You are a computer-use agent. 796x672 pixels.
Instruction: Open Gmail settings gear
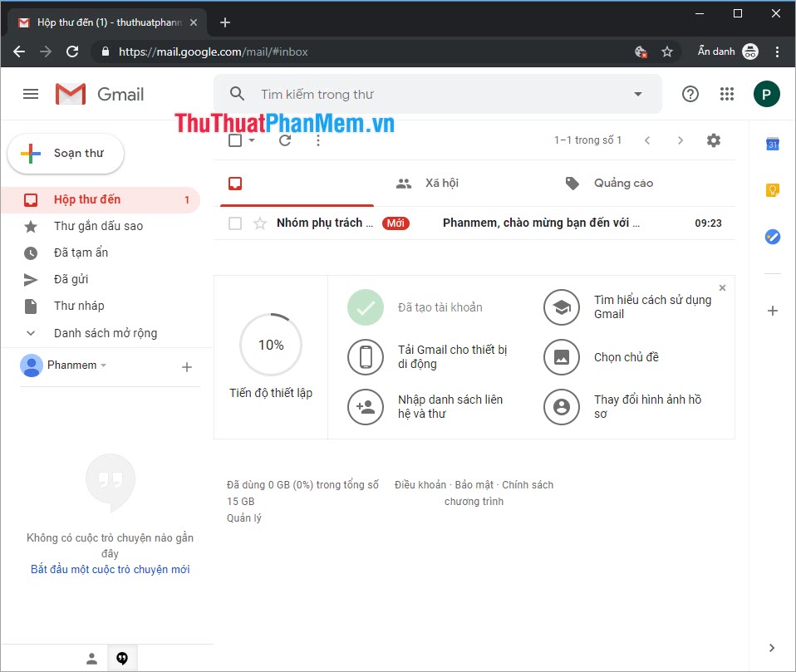click(713, 140)
